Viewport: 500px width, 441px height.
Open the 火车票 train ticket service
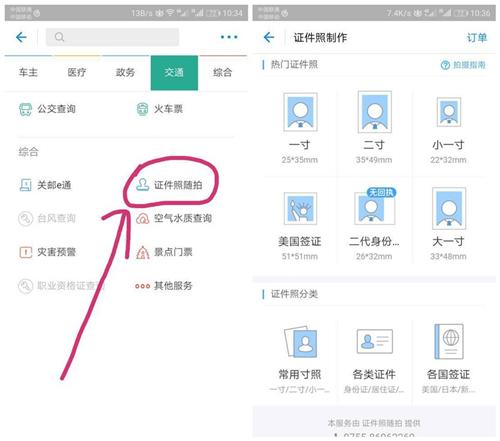(160, 109)
